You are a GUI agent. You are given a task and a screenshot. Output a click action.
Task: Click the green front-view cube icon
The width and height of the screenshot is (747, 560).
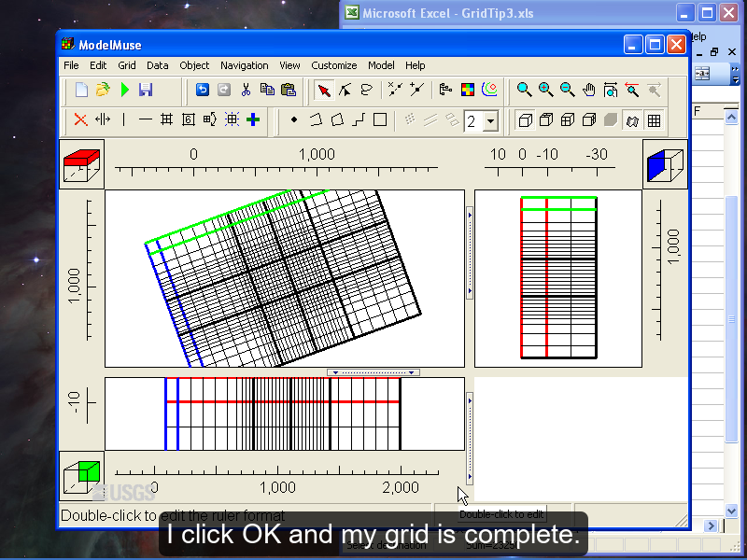(81, 476)
